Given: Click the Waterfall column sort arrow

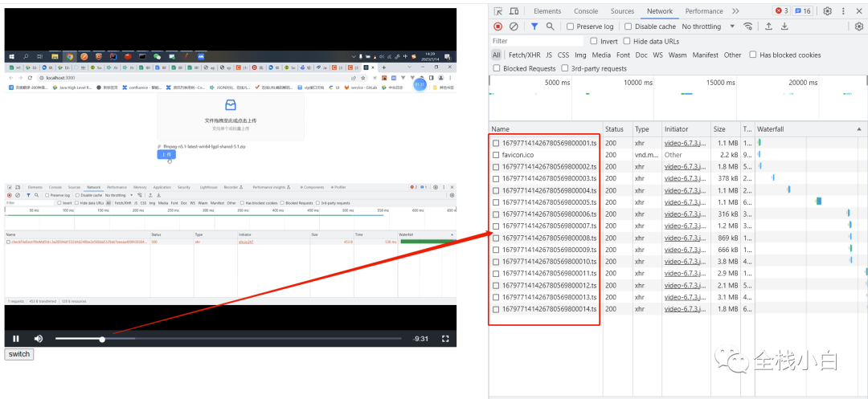Looking at the screenshot, I should tap(859, 128).
